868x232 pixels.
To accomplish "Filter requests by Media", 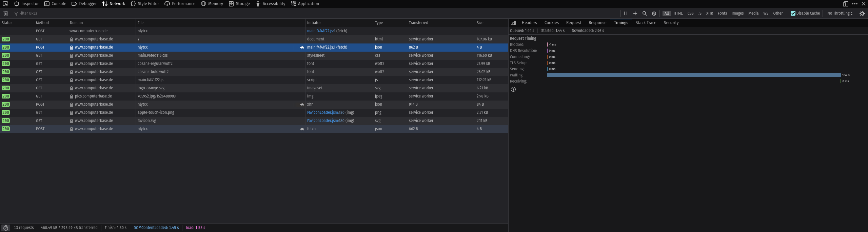I will 753,13.
